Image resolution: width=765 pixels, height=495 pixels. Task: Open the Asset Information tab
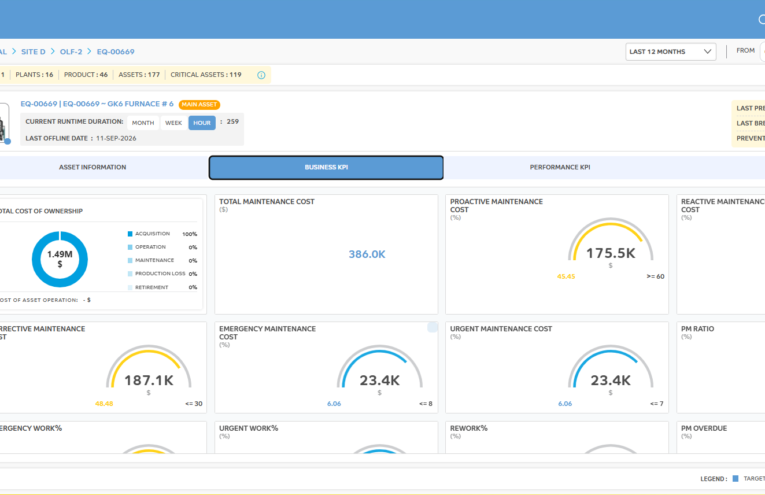93,167
